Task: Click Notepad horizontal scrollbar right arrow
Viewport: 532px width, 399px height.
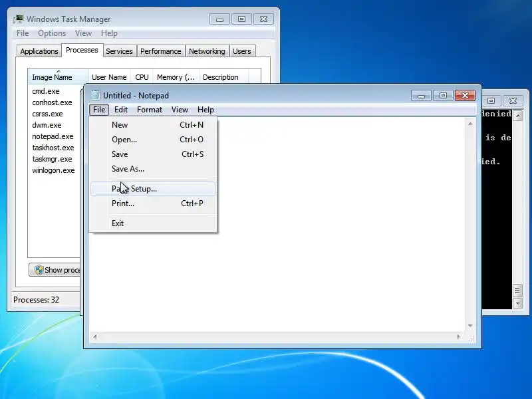Action: pyautogui.click(x=459, y=336)
